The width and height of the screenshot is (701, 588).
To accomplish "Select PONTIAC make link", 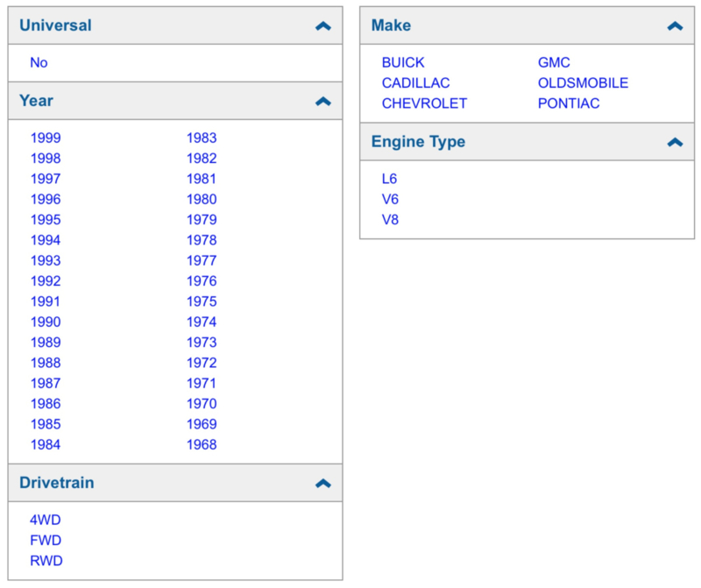I will point(569,103).
